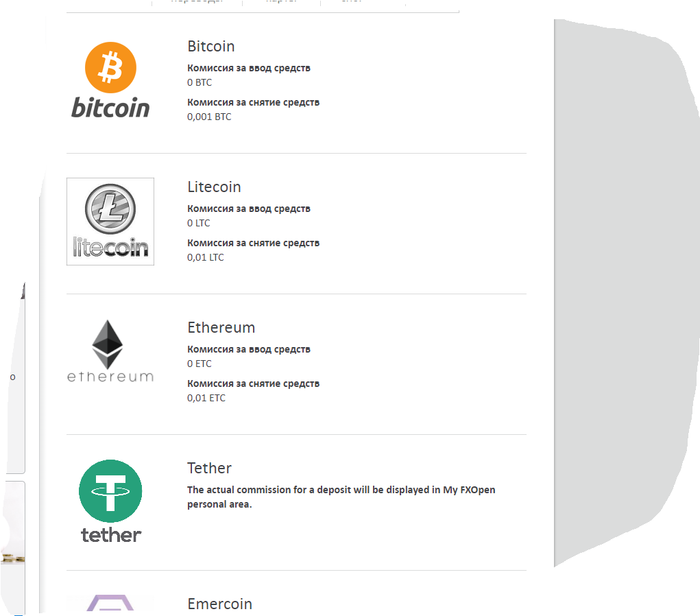The image size is (700, 616).
Task: Click the silver Litecoin logo
Action: pos(110,221)
